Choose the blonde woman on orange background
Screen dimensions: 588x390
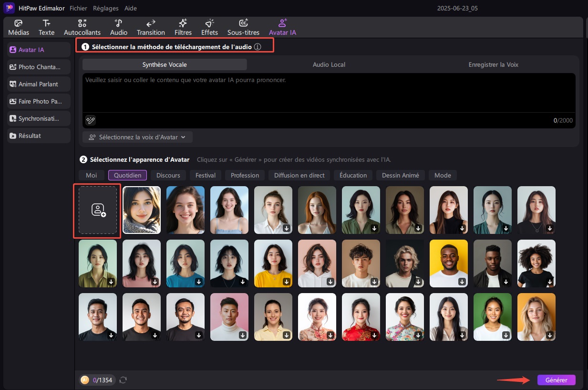point(536,317)
